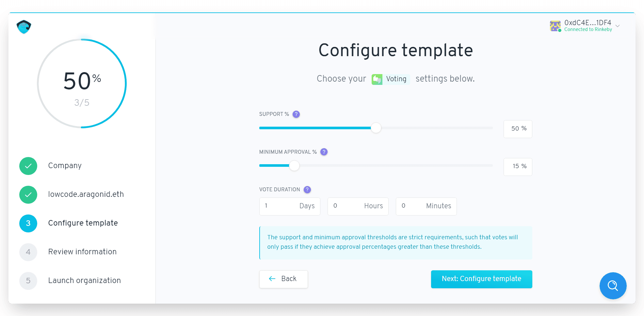This screenshot has width=644, height=316.
Task: Click the Support % slider handle
Action: [x=376, y=128]
